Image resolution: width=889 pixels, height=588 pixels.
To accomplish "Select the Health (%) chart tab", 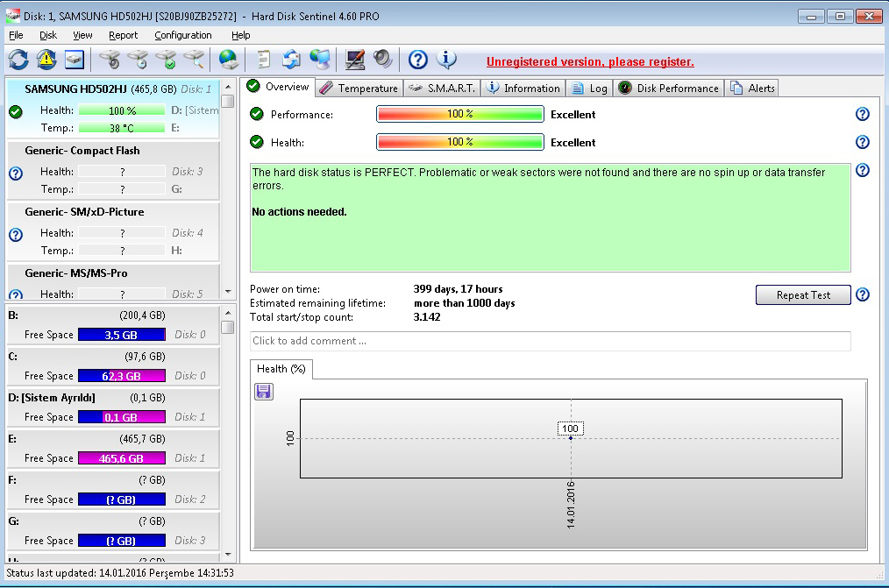I will tap(281, 369).
